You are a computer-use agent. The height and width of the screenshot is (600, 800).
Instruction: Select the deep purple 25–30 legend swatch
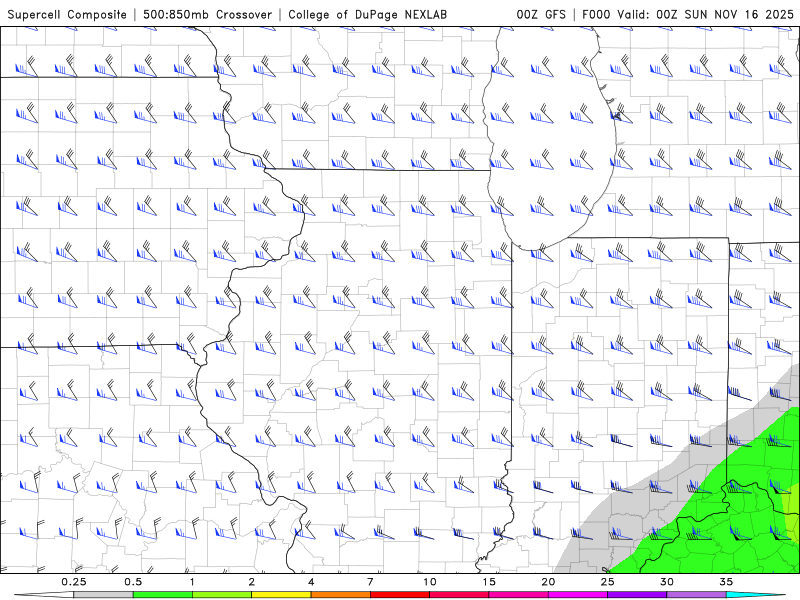[x=637, y=595]
